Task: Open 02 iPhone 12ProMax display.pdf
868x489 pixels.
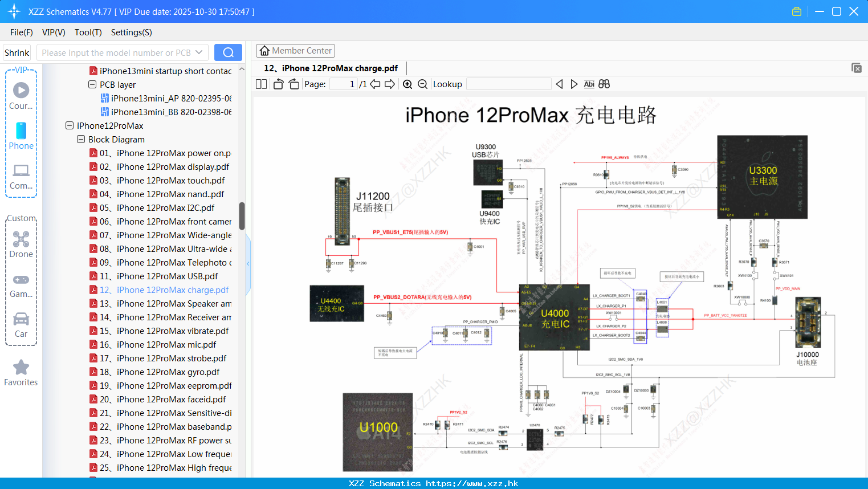Action: pos(159,166)
